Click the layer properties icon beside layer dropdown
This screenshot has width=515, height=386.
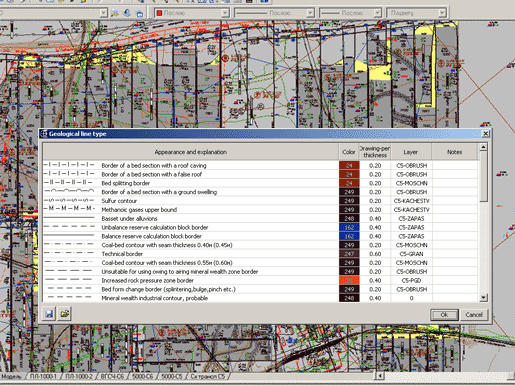pos(115,13)
